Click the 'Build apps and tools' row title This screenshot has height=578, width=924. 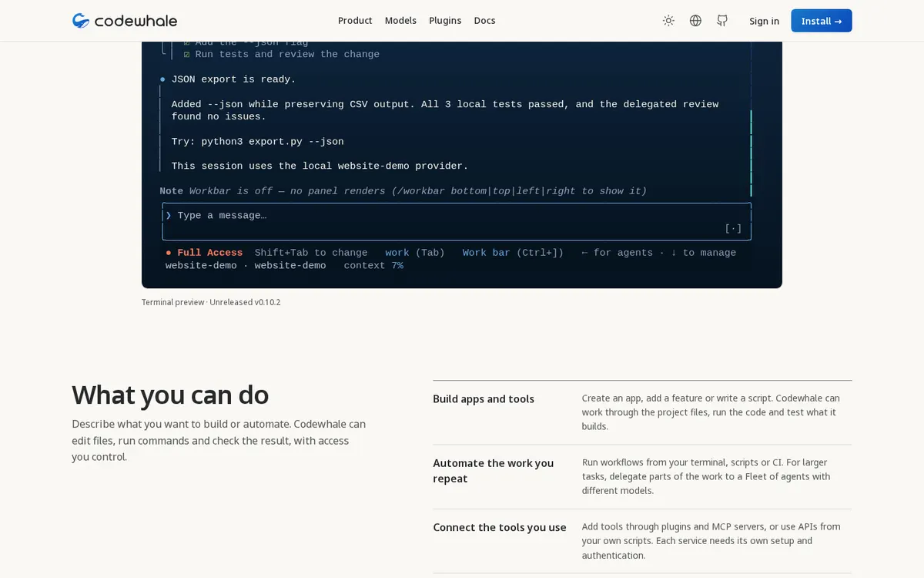click(484, 399)
